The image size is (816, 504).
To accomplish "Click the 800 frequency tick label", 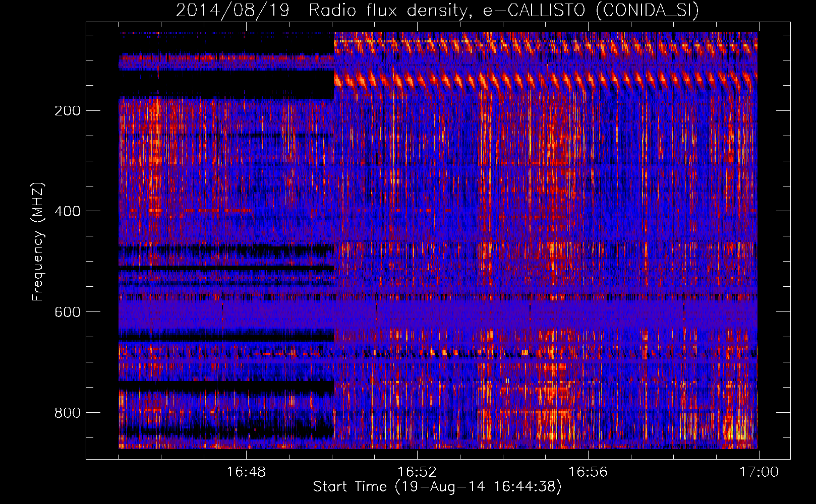I will 67,413.
